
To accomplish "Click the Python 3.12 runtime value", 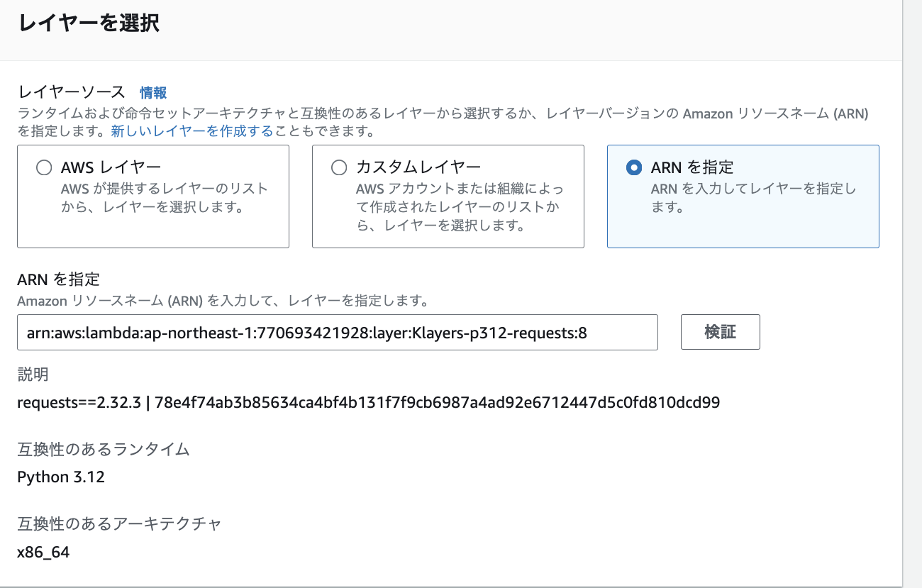I will (x=61, y=477).
